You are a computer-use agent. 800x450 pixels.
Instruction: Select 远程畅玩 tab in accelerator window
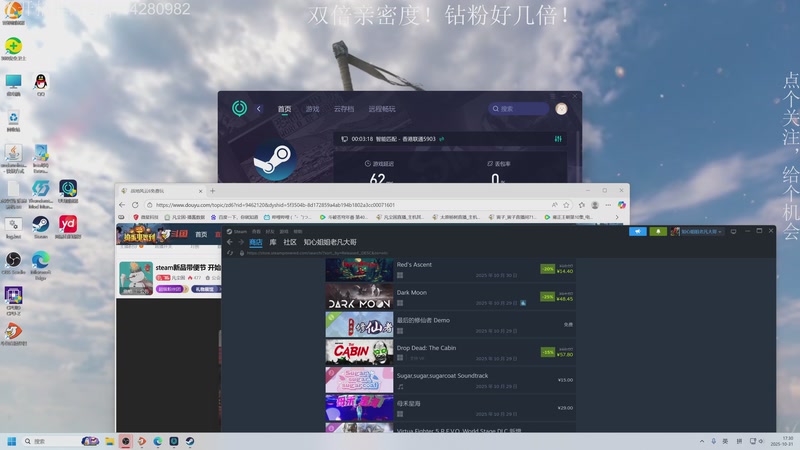(x=382, y=109)
